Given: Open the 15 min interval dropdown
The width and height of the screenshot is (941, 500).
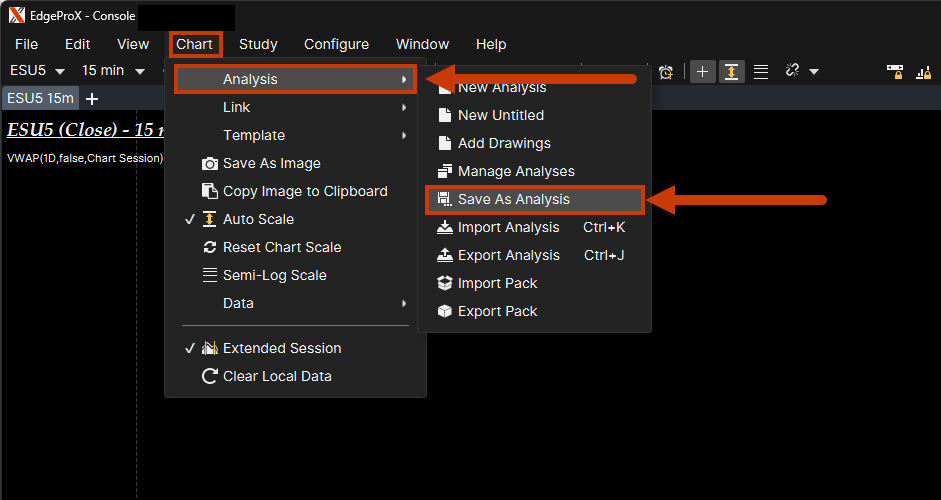Looking at the screenshot, I should click(110, 71).
